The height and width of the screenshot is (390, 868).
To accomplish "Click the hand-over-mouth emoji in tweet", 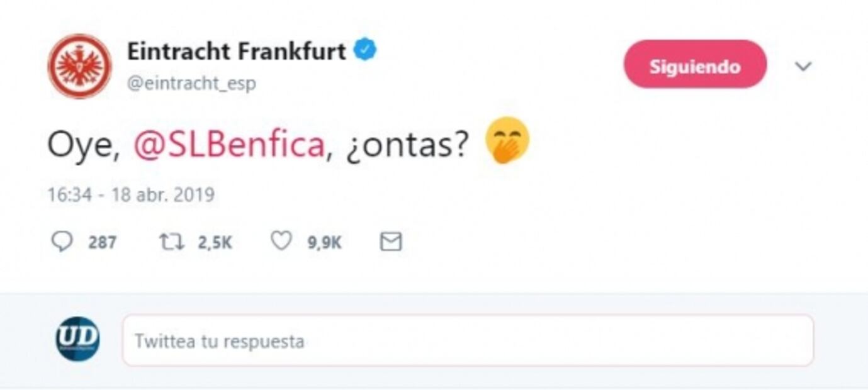I will (507, 142).
